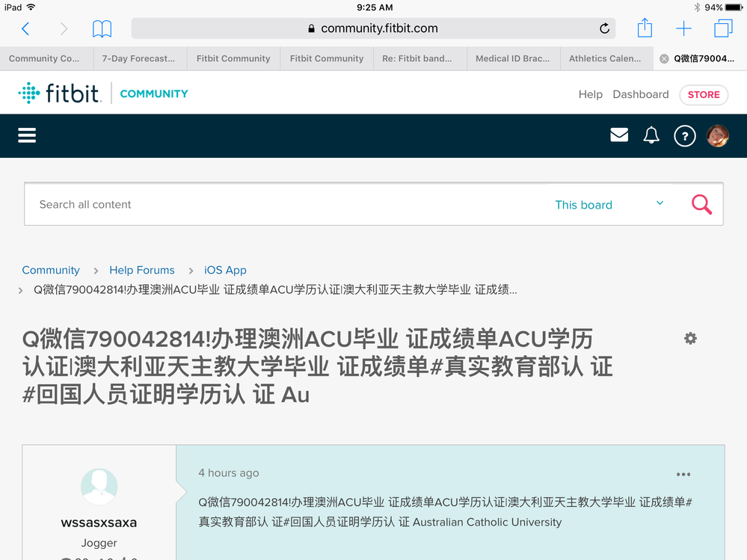
Task: Open post options three-dots menu
Action: click(683, 474)
